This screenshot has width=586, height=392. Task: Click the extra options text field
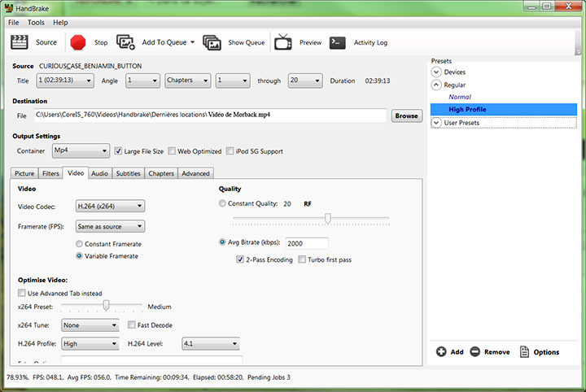[151, 359]
